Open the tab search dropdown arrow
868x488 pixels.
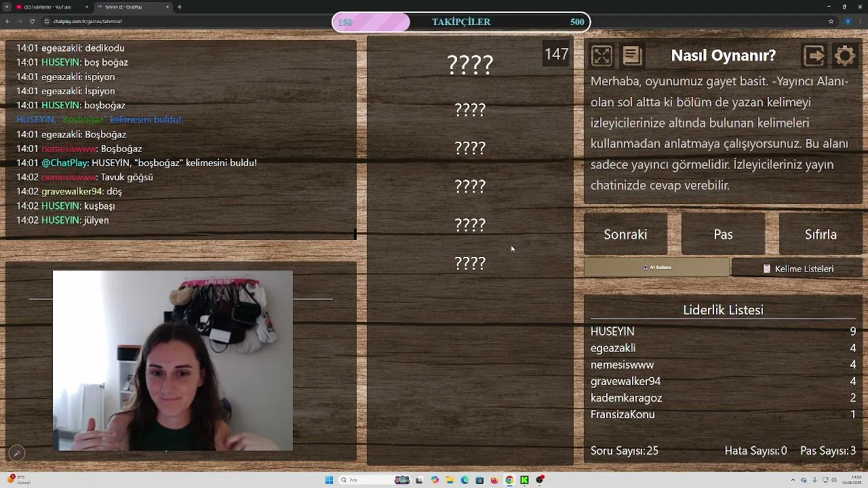point(5,7)
